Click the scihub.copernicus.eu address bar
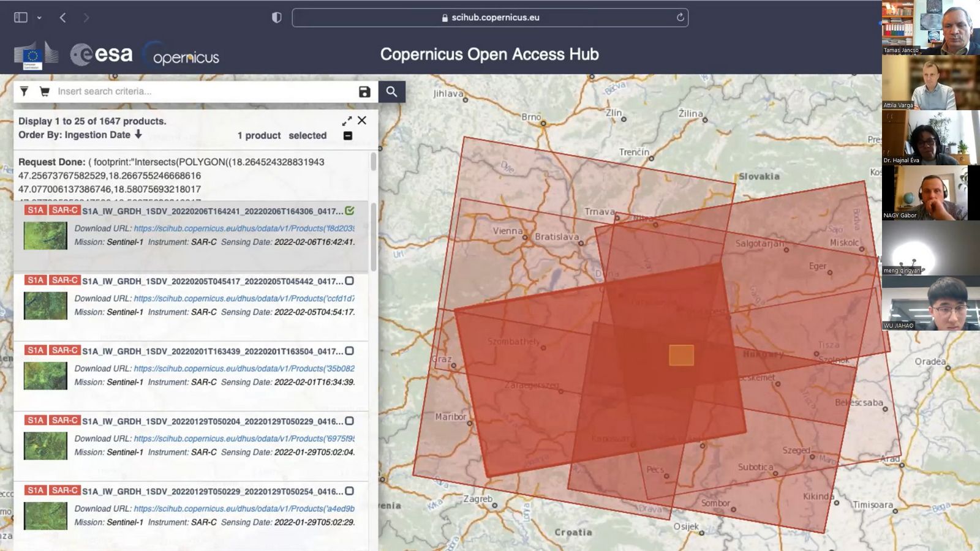Image resolution: width=980 pixels, height=551 pixels. (x=490, y=17)
